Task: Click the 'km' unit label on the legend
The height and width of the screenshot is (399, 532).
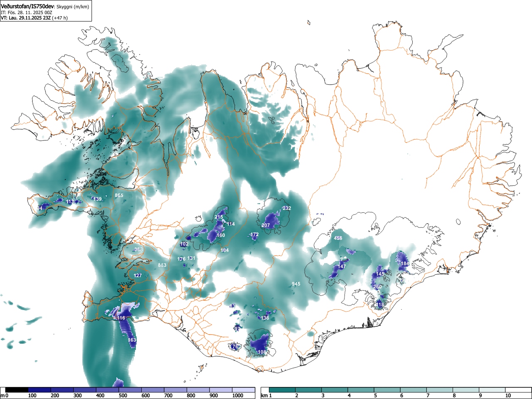Action: pos(264,396)
